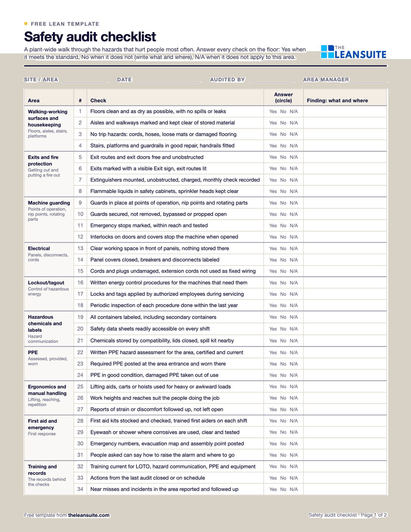Circle Yes for check 16 energy control procedures
This screenshot has height=532, width=411.
pyautogui.click(x=273, y=283)
